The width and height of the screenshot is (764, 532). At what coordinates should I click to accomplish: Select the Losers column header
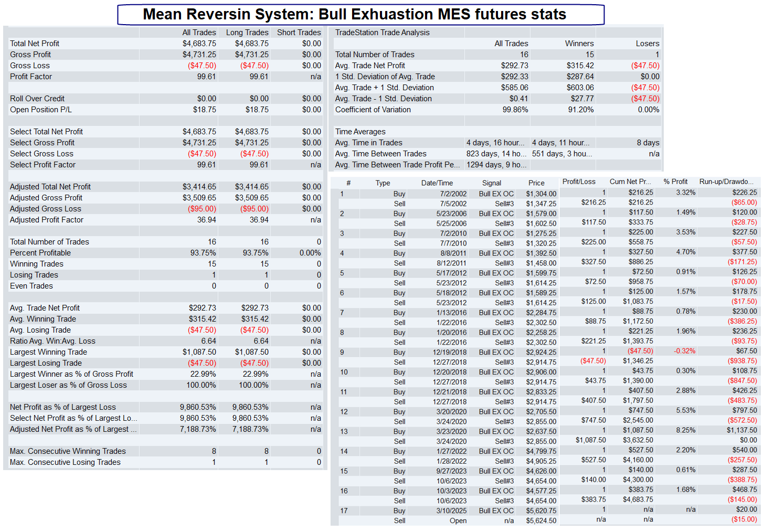(x=648, y=44)
